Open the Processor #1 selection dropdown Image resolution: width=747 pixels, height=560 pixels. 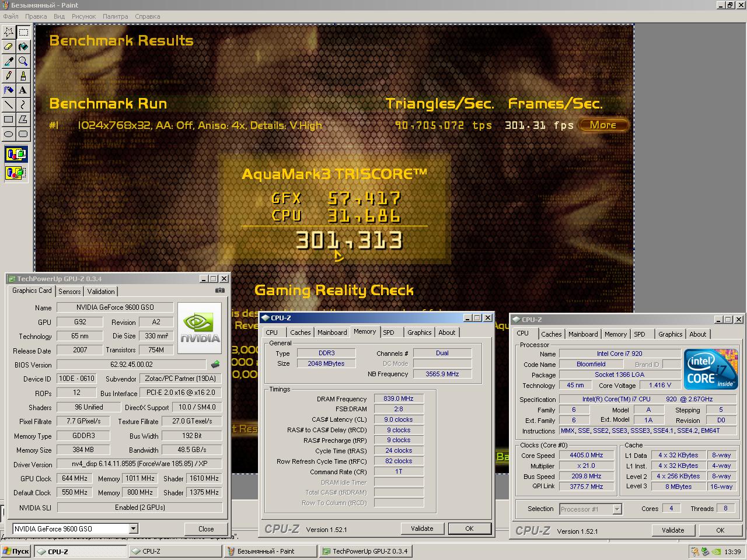tap(617, 509)
